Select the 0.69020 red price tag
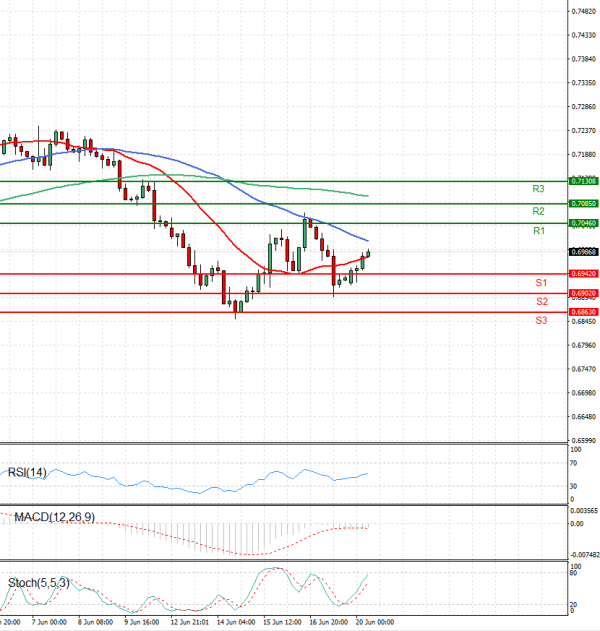Screen dimensions: 600x631 click(x=584, y=293)
